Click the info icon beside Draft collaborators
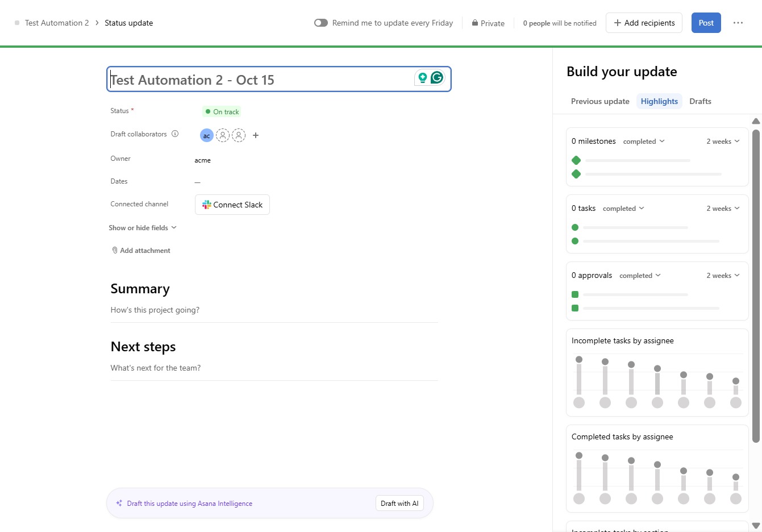The height and width of the screenshot is (532, 762). pyautogui.click(x=175, y=134)
